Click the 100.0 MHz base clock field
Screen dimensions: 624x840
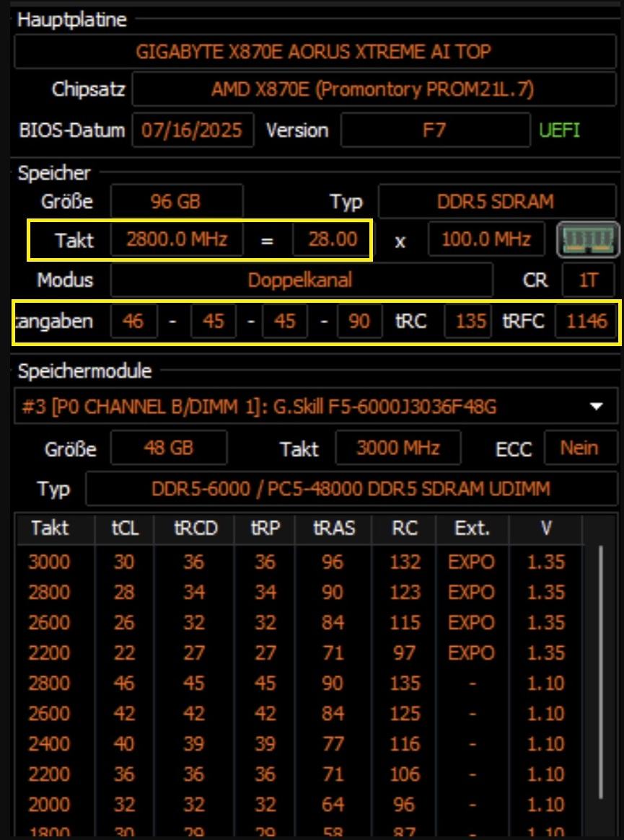(486, 239)
